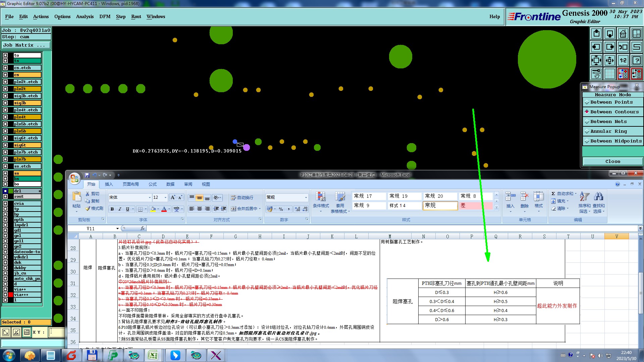Click Genesis X Y coordinate input field

[57, 332]
